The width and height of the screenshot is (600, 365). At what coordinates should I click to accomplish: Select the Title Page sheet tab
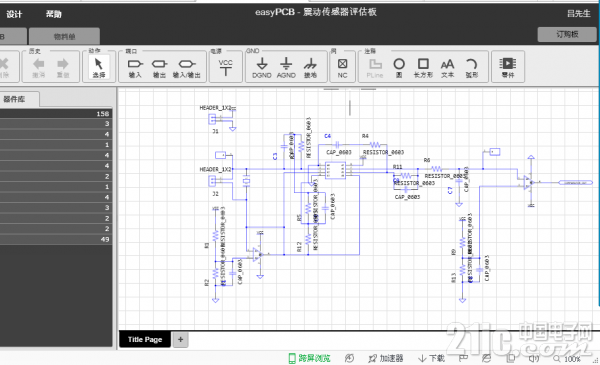(x=145, y=339)
